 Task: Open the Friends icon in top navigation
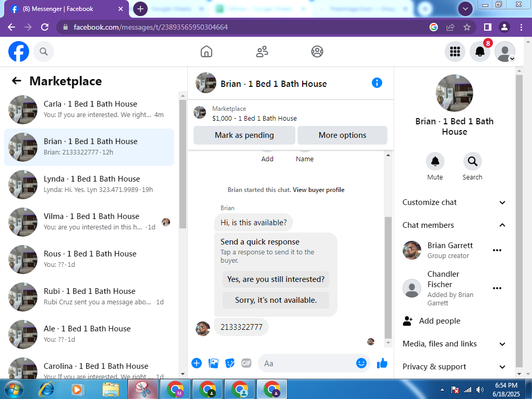(x=262, y=52)
